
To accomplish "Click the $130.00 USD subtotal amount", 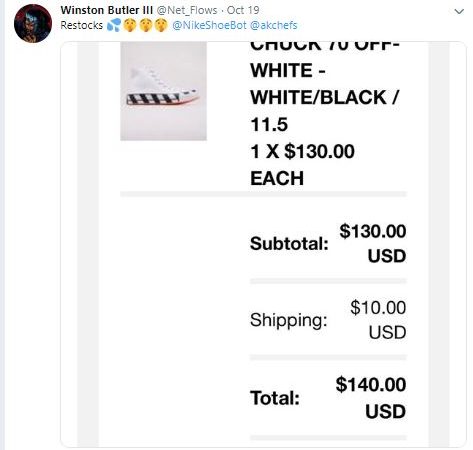I will (373, 243).
